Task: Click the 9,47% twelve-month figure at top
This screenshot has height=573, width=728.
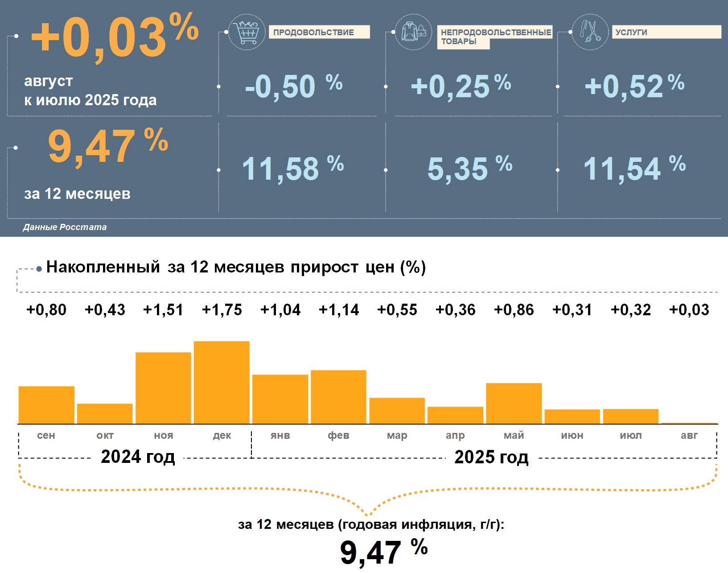Action: pyautogui.click(x=107, y=146)
